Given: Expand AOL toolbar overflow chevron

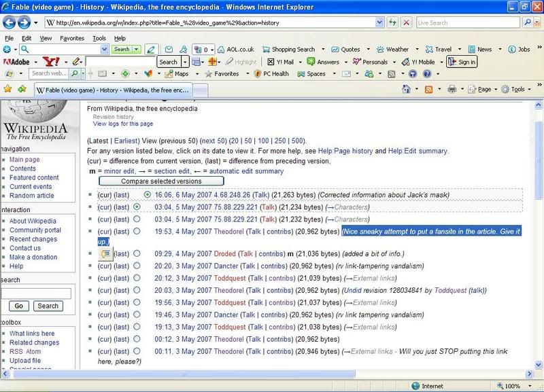Looking at the screenshot, I should tap(539, 47).
